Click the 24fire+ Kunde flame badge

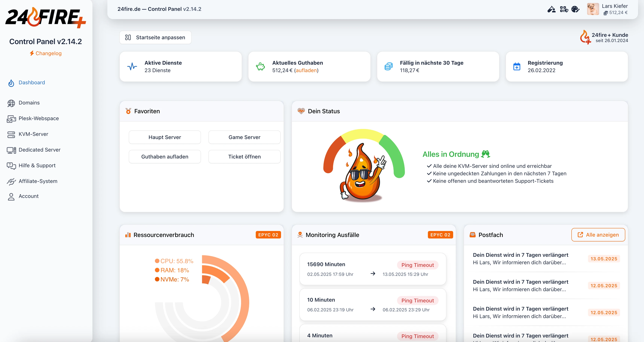pyautogui.click(x=585, y=37)
